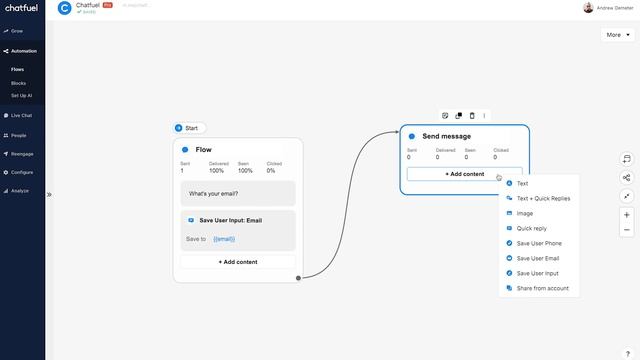Viewport: 640px width, 360px height.
Task: Click the blue dot beside Send message
Action: click(411, 136)
